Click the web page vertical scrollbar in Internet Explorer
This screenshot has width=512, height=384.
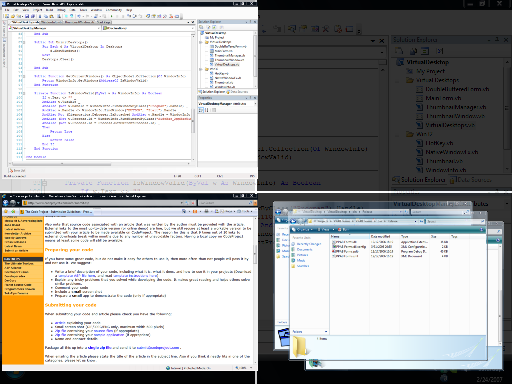pyautogui.click(x=255, y=290)
